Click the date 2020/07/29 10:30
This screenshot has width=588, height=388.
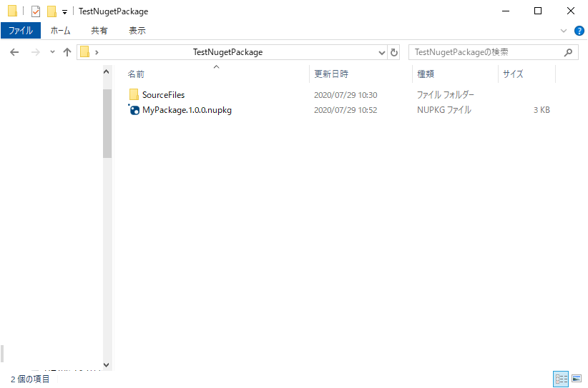point(346,95)
